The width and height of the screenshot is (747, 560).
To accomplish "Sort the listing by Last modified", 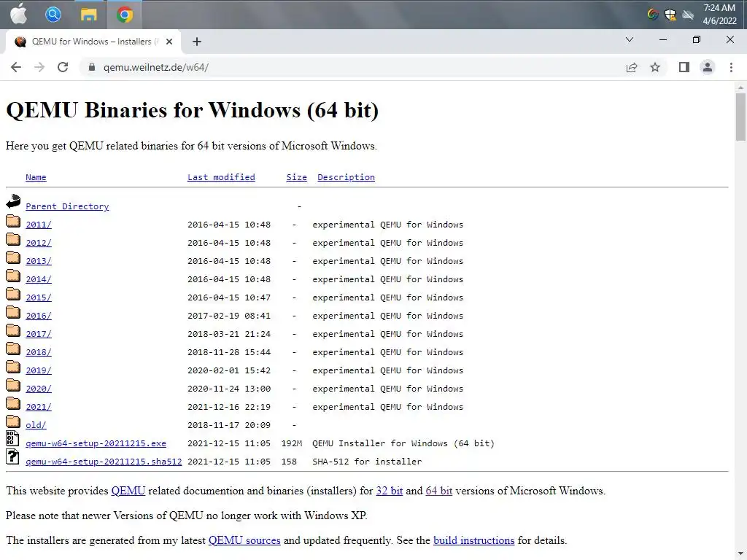I will tap(221, 177).
